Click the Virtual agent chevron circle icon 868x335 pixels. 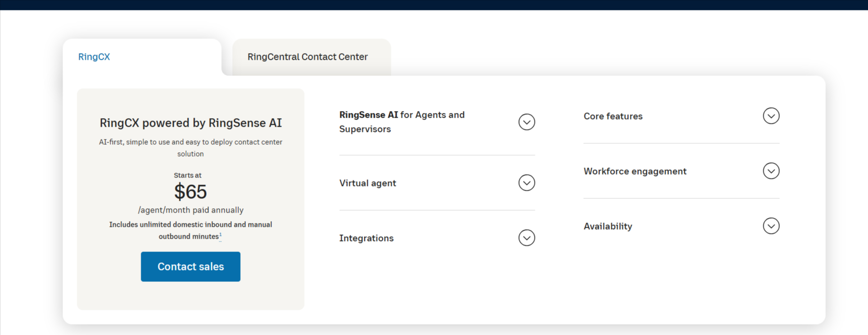pos(526,183)
